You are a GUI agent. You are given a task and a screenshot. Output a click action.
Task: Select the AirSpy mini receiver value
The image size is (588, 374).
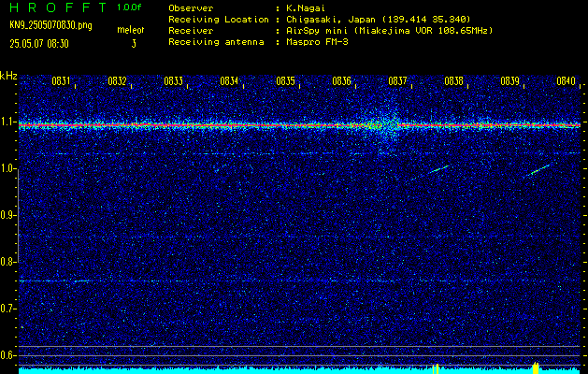(x=389, y=30)
